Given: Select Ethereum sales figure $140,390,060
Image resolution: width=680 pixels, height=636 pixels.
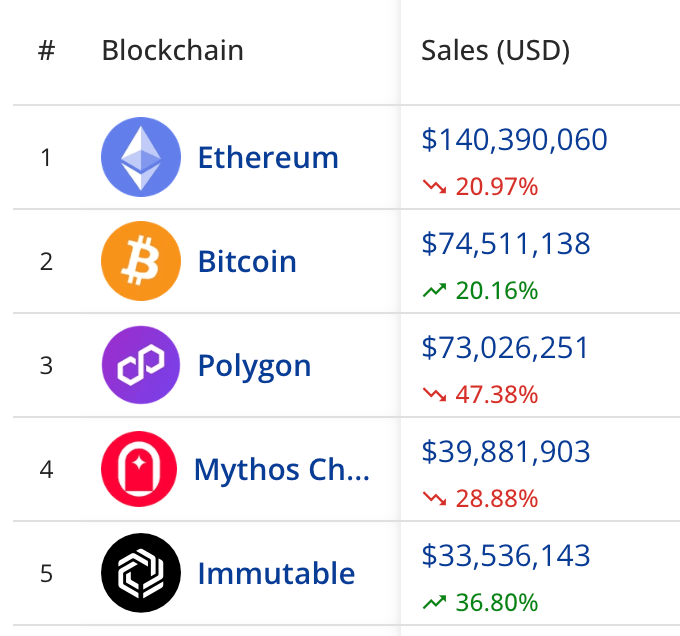Looking at the screenshot, I should (x=514, y=140).
